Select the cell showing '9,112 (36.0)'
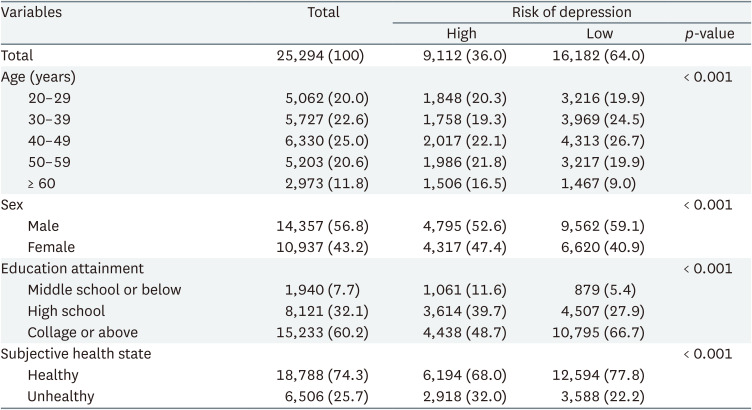Viewport: 752px width, 410px height. (x=465, y=56)
